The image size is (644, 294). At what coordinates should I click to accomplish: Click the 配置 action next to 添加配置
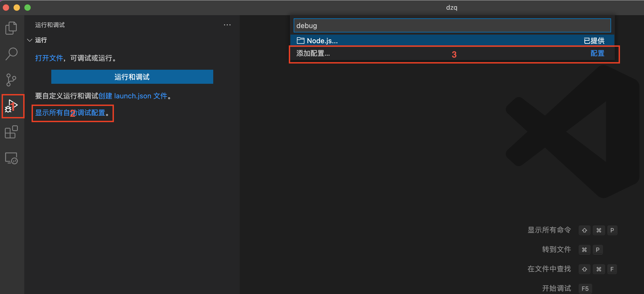[597, 54]
